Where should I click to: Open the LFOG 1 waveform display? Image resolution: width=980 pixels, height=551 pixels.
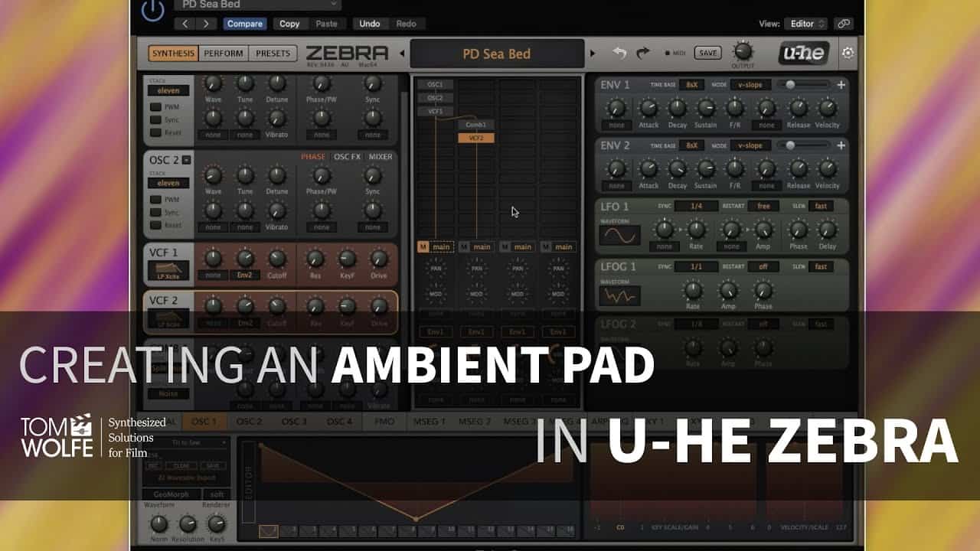620,295
